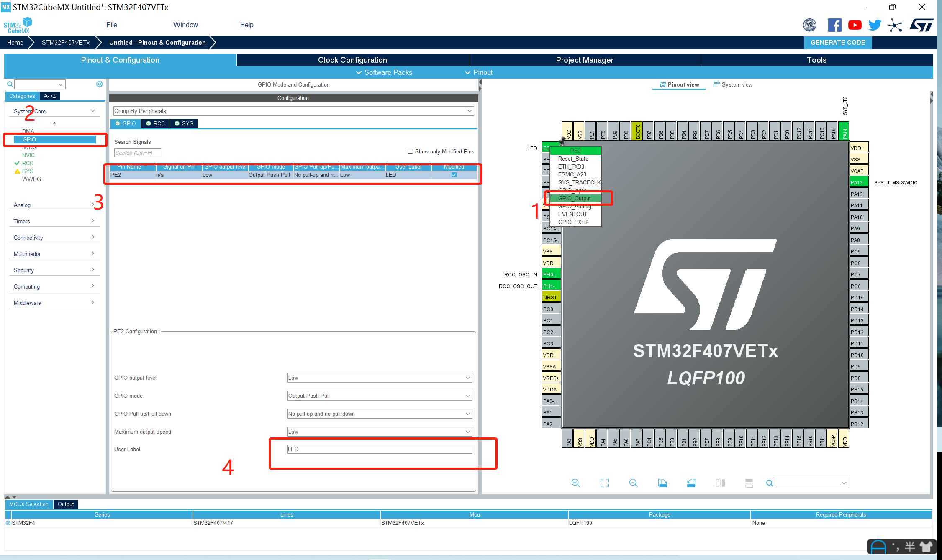The height and width of the screenshot is (560, 942).
Task: Enable Show only Modified Pins
Action: 411,151
